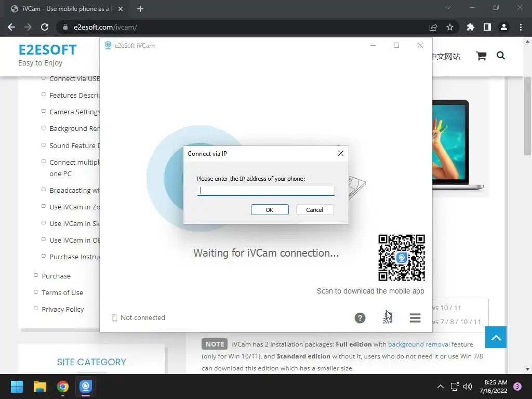Click the share page icon in address bar
Screen dimensions: 532x399
coord(433,27)
